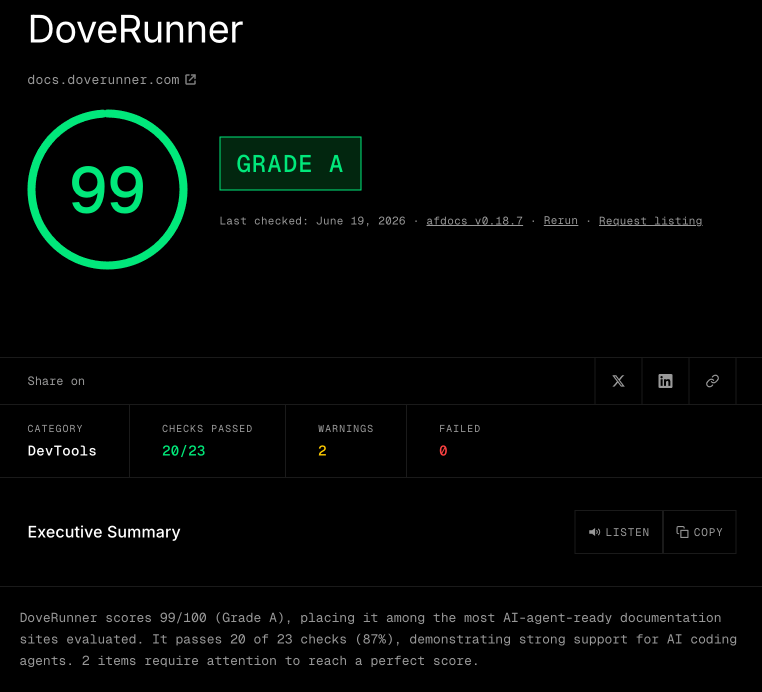The image size is (762, 692).
Task: Open the afdocs v0.18.7 link
Action: point(474,221)
